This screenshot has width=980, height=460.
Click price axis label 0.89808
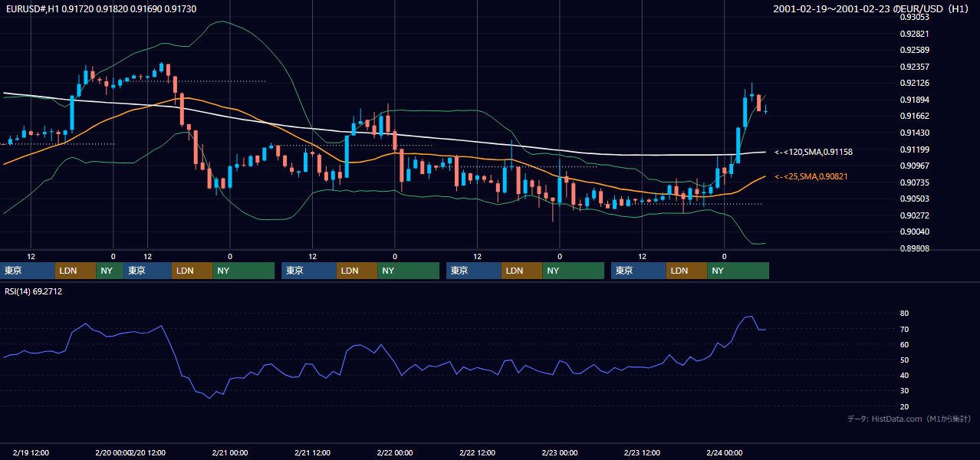click(915, 248)
